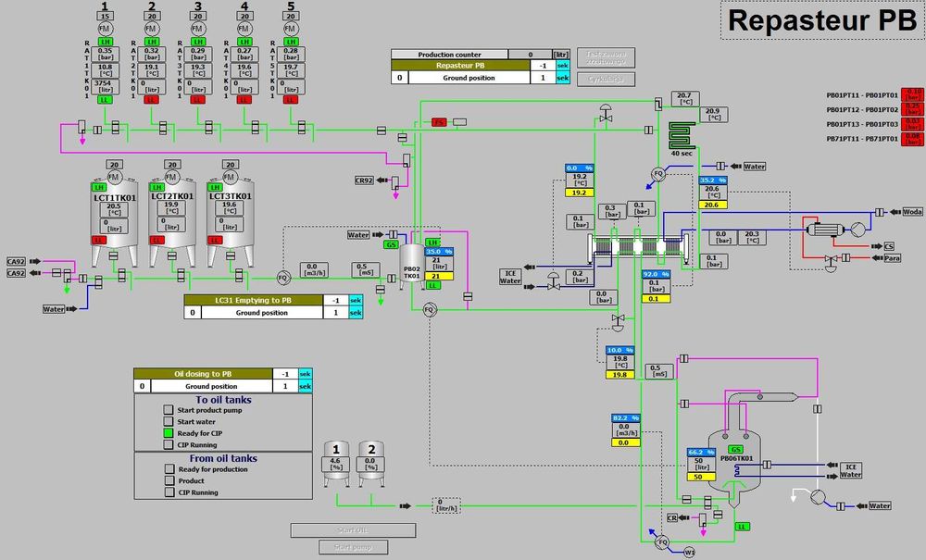This screenshot has height=560, width=926.
Task: Click the 92.0 % blue output indicator
Action: [657, 274]
